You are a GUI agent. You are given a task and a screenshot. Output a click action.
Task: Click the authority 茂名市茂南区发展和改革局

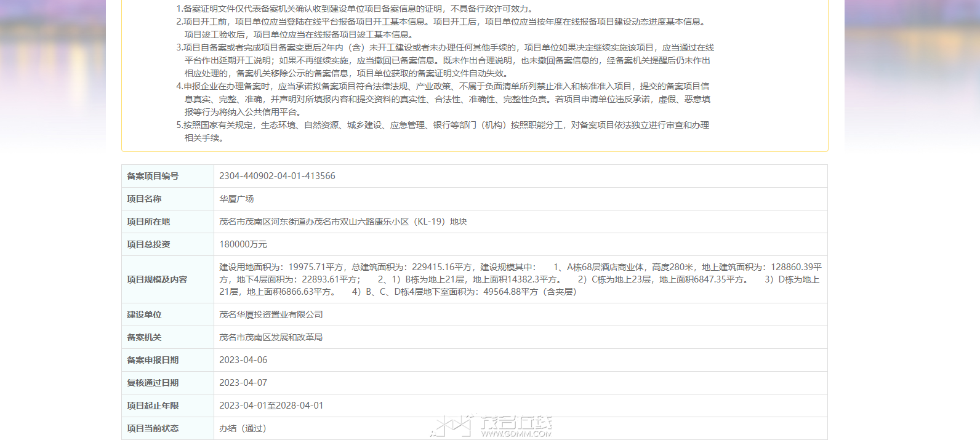coord(271,337)
